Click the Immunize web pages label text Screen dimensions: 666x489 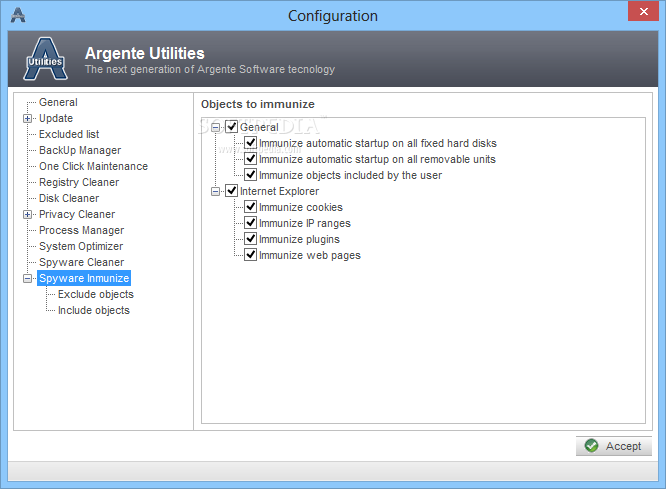coord(310,255)
